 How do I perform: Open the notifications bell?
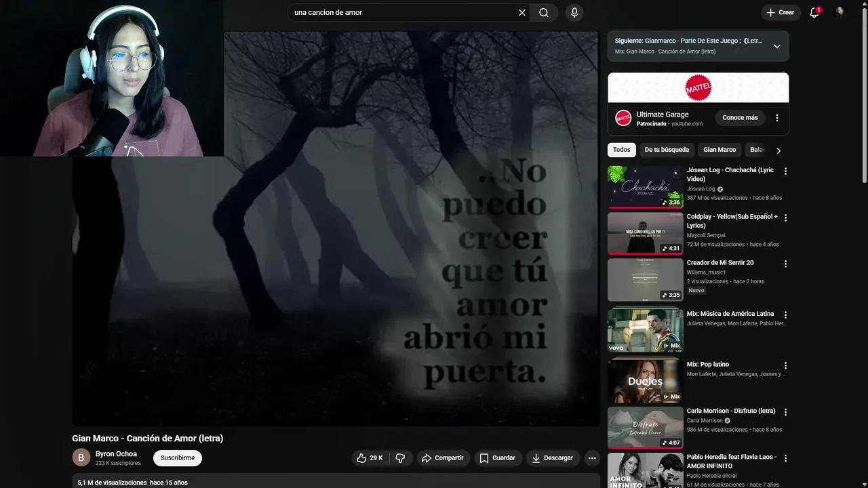click(814, 12)
